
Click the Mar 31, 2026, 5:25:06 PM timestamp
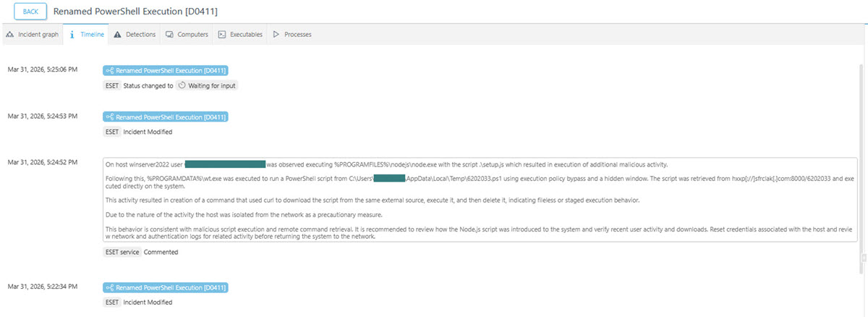coord(42,69)
